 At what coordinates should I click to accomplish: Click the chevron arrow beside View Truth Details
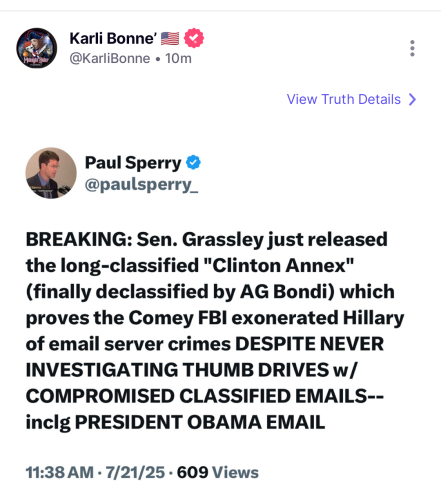(412, 99)
